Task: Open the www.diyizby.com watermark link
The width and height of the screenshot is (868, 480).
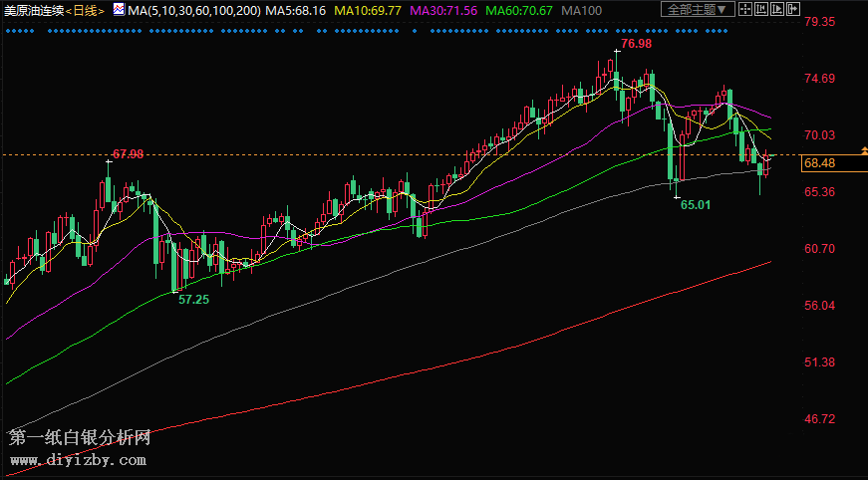Action: [x=78, y=460]
